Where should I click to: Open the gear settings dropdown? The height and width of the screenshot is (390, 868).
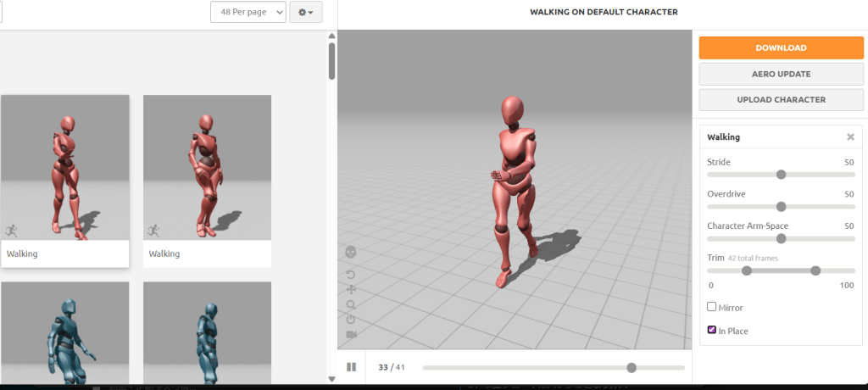[x=305, y=12]
